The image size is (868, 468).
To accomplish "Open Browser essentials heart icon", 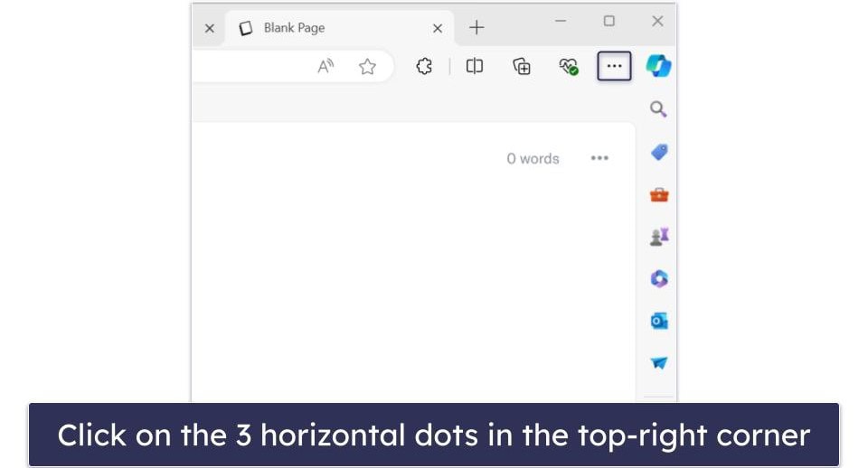I will click(x=569, y=66).
